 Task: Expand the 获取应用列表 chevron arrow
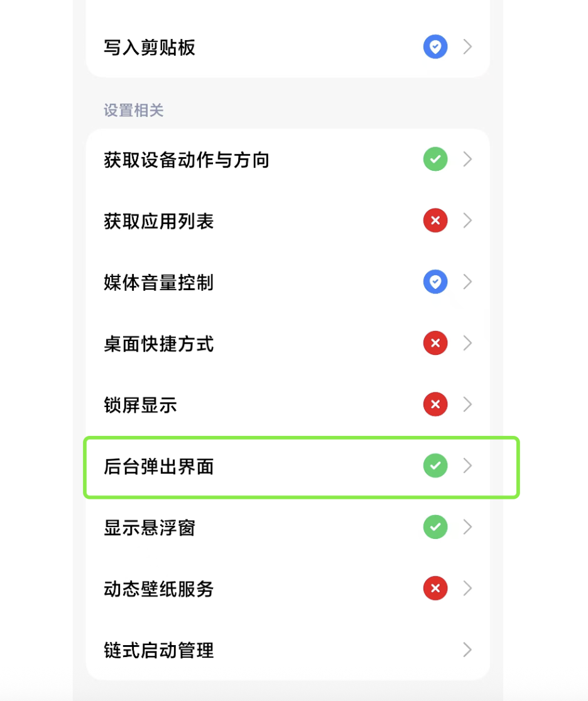coord(467,220)
